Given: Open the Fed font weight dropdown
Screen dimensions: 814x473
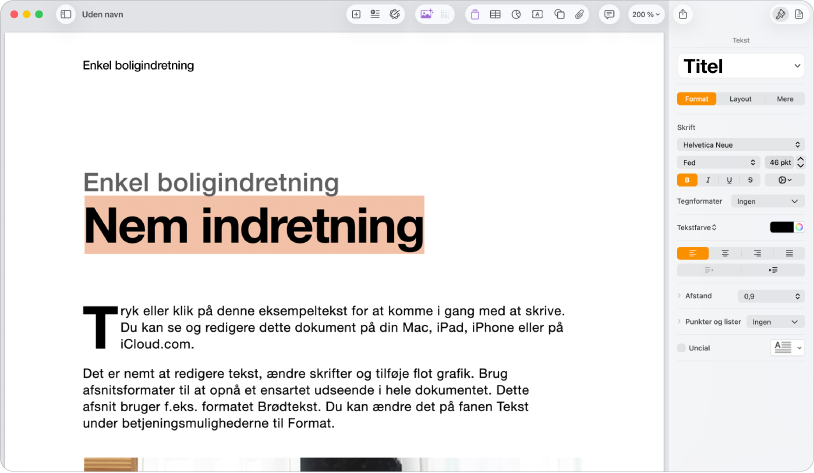Looking at the screenshot, I should click(718, 163).
